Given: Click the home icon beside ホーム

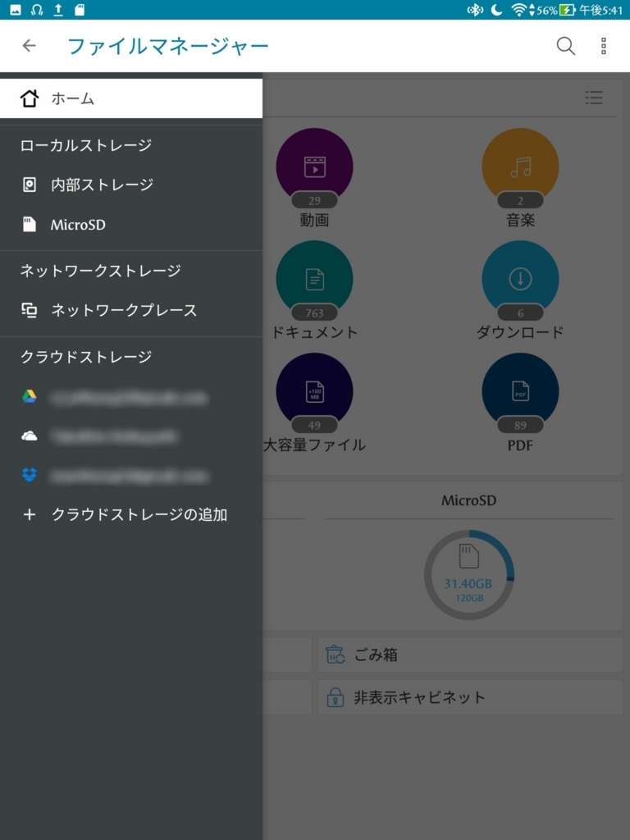Looking at the screenshot, I should 30,98.
